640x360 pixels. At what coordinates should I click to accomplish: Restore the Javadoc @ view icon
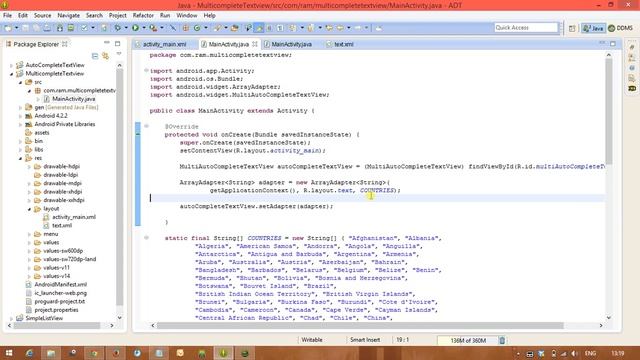pos(632,68)
